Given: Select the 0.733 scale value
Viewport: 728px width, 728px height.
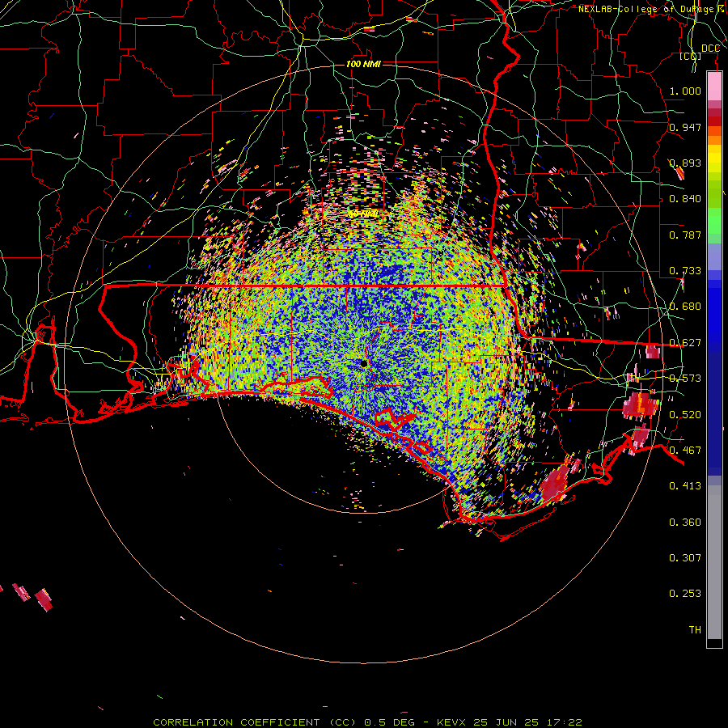Looking at the screenshot, I should click(685, 271).
